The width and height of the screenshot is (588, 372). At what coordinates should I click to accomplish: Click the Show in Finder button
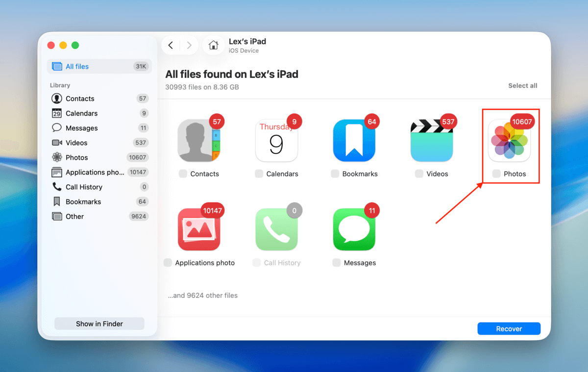[99, 323]
